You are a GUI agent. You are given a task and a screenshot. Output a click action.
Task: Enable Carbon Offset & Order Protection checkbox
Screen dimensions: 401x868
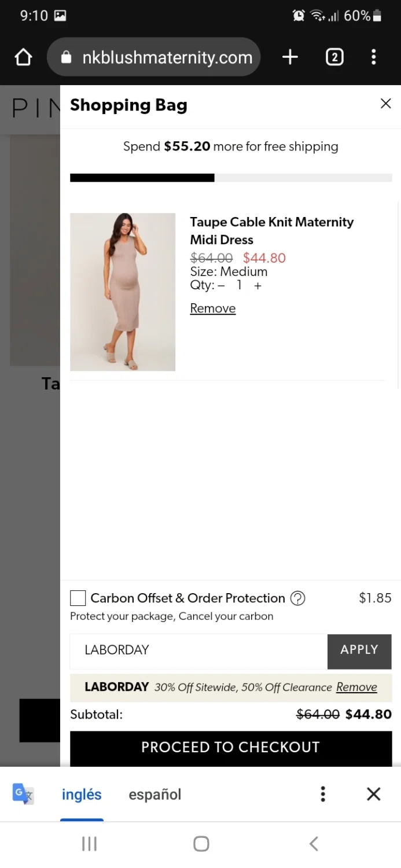[78, 598]
